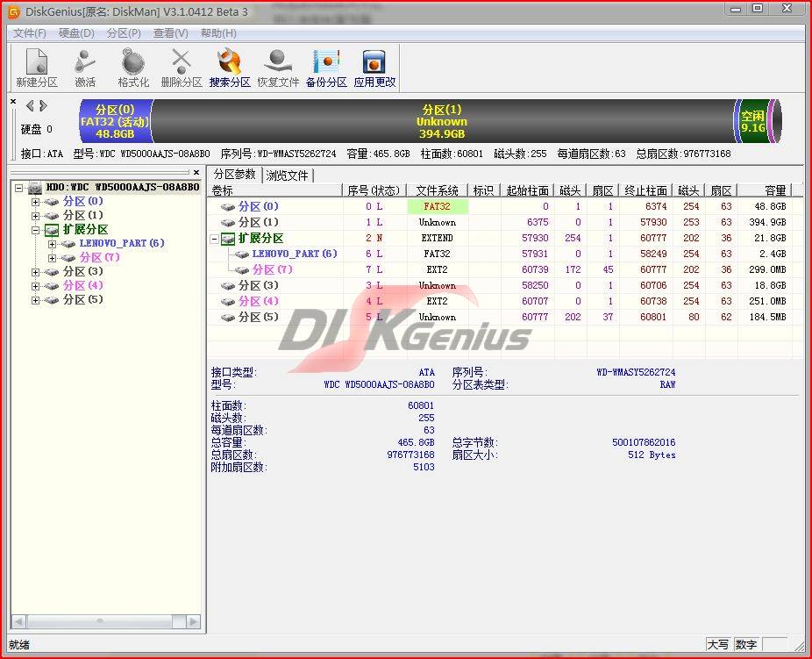Collapse the HD0 disk tree node
The width and height of the screenshot is (812, 659).
click(x=19, y=188)
